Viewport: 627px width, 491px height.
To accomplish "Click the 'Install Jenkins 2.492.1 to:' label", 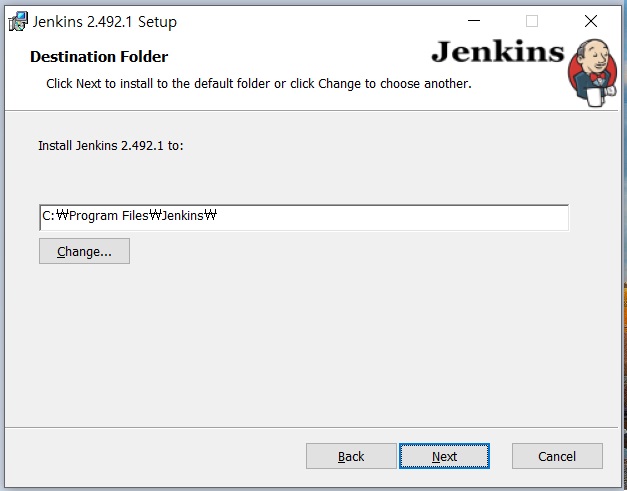I will [111, 146].
